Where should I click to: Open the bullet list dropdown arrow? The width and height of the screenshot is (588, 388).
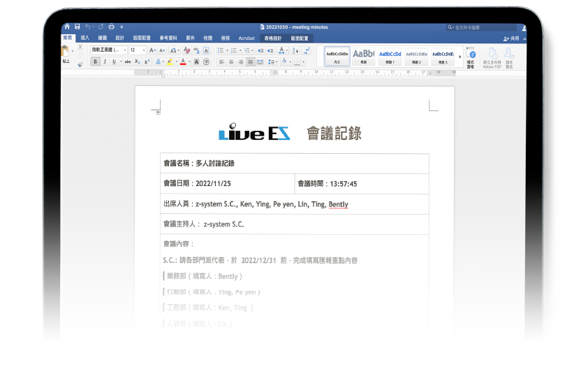pos(227,50)
